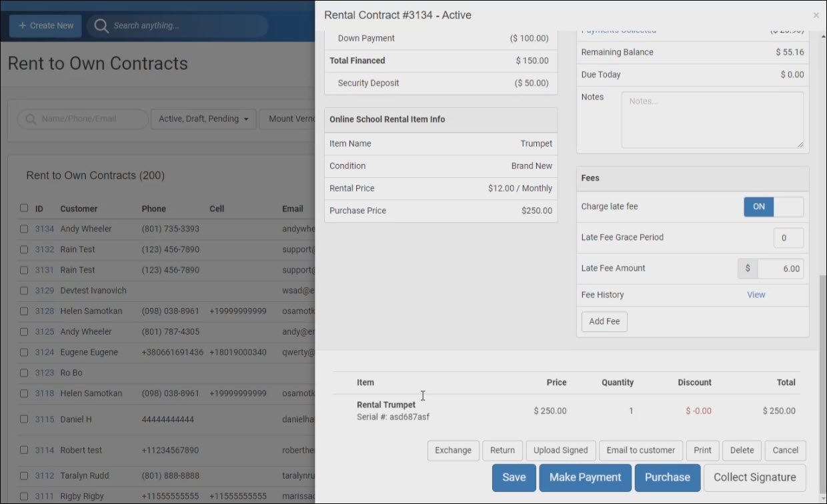827x504 pixels.
Task: Click the Late Fee Grace Period field
Action: (x=788, y=238)
